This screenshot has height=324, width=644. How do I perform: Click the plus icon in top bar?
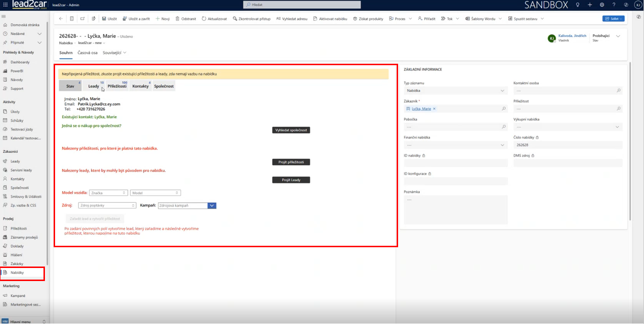(590, 5)
